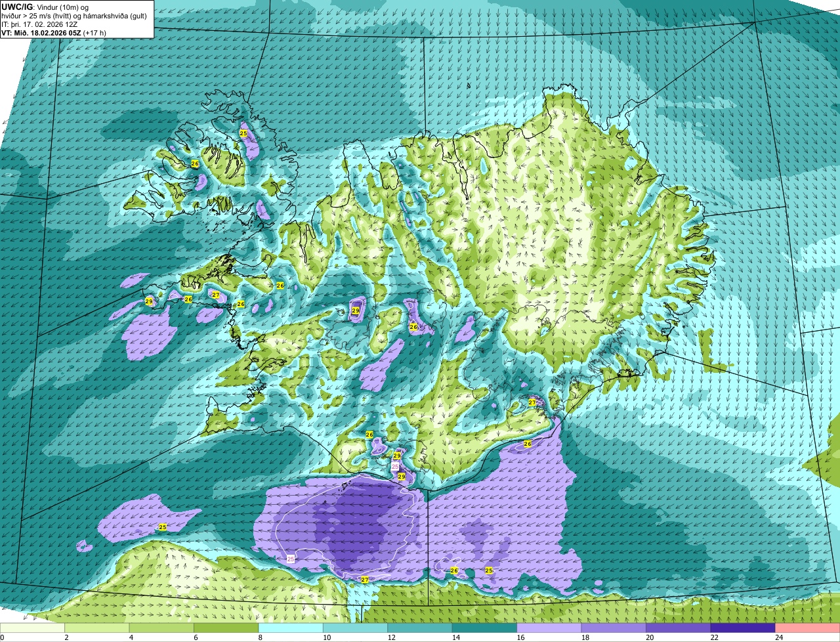840x642 pixels.
Task: Select the 16–18 m/s light purple swatch
Action: (x=549, y=628)
